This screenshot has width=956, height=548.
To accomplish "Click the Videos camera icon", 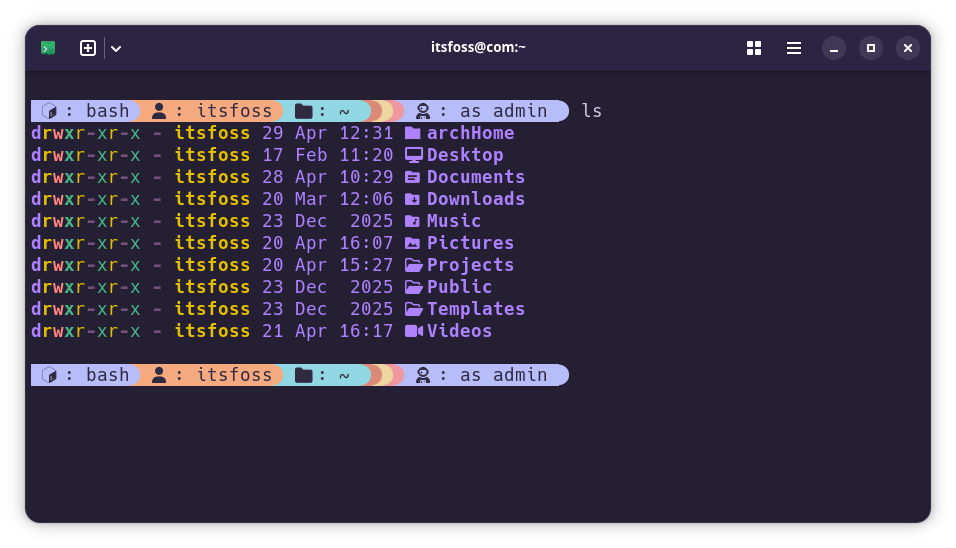I will [x=413, y=331].
